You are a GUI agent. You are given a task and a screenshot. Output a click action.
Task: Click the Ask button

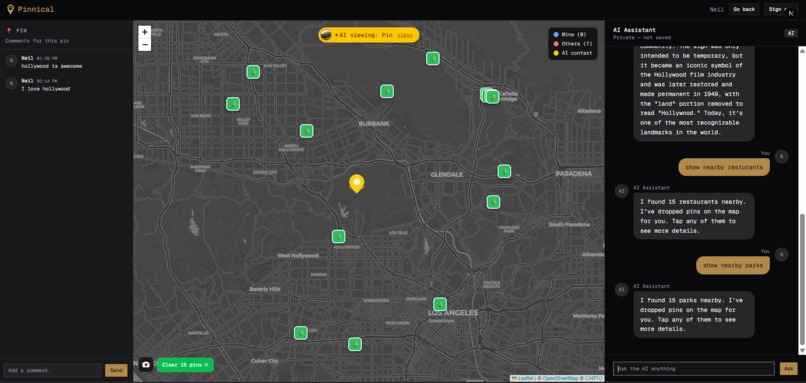tap(789, 369)
